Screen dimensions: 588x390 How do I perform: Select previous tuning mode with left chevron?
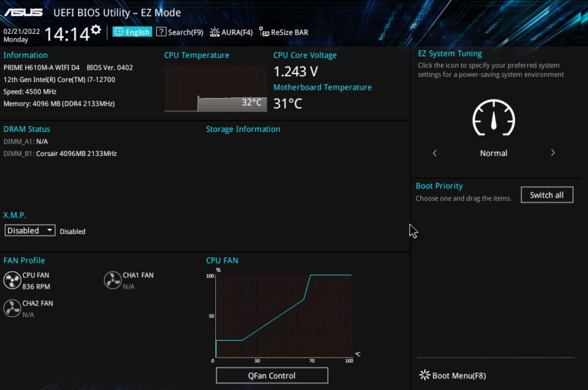[x=434, y=153]
